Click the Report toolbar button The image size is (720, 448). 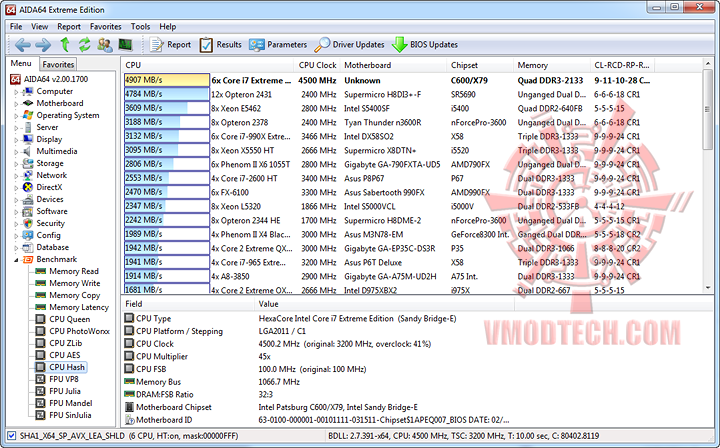tap(170, 45)
